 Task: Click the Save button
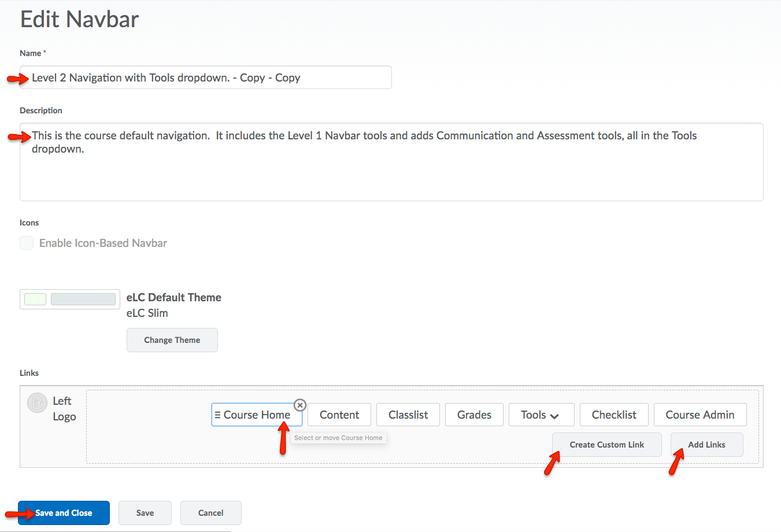click(145, 513)
